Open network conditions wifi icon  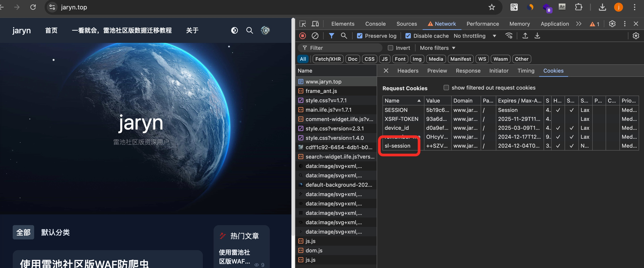point(509,36)
